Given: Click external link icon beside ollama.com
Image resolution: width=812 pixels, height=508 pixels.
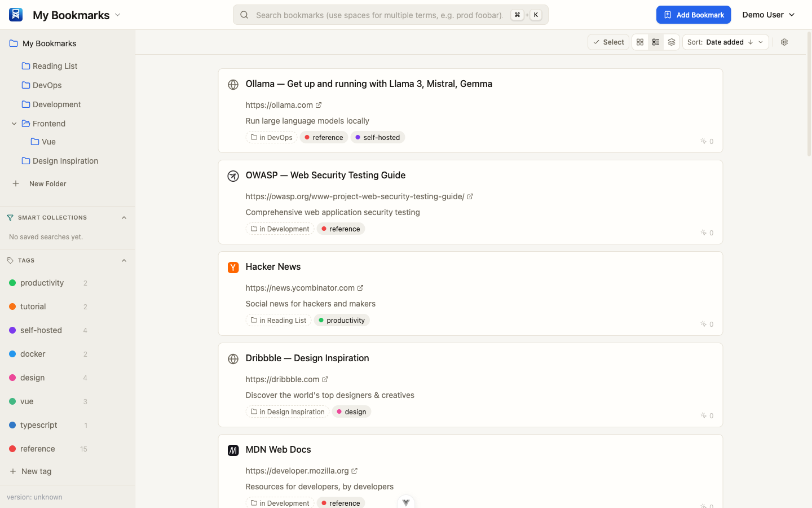Looking at the screenshot, I should [319, 105].
